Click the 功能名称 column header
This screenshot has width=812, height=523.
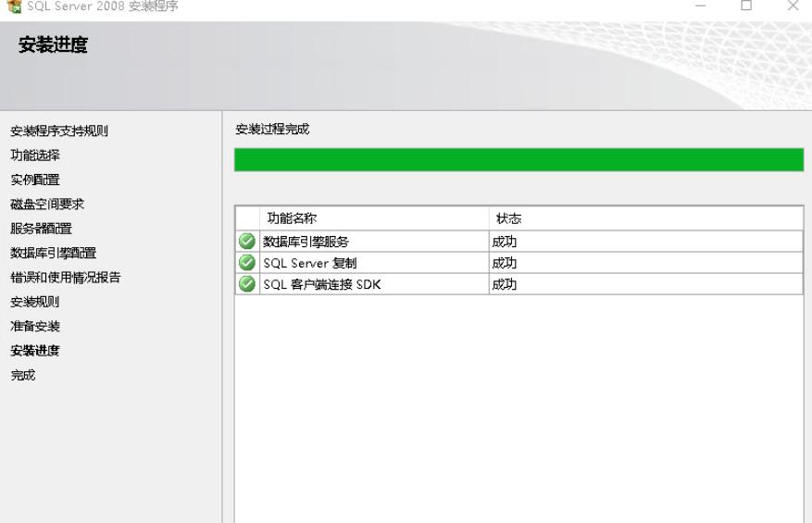374,218
